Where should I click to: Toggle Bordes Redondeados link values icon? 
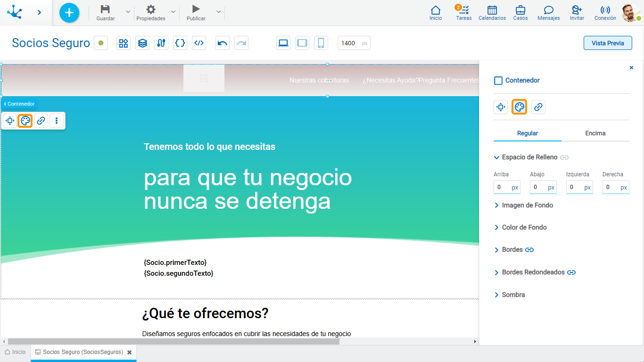[571, 272]
